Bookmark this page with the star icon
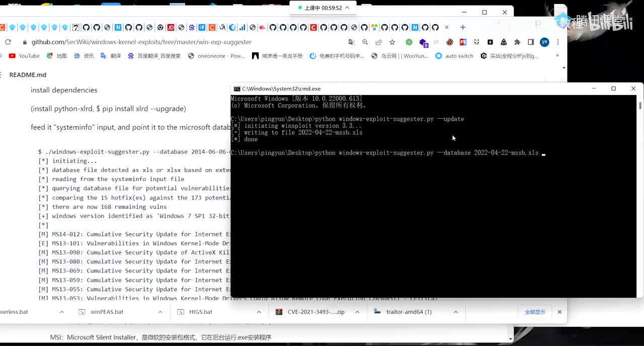644x346 pixels. coord(392,42)
